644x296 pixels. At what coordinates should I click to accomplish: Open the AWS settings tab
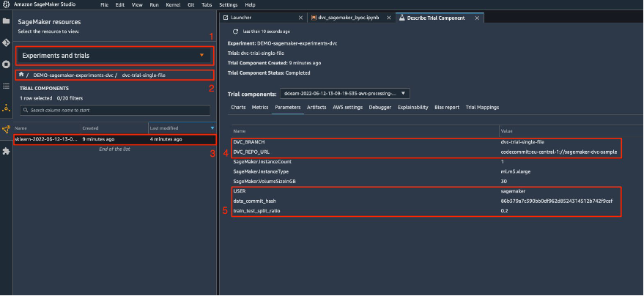(x=347, y=107)
